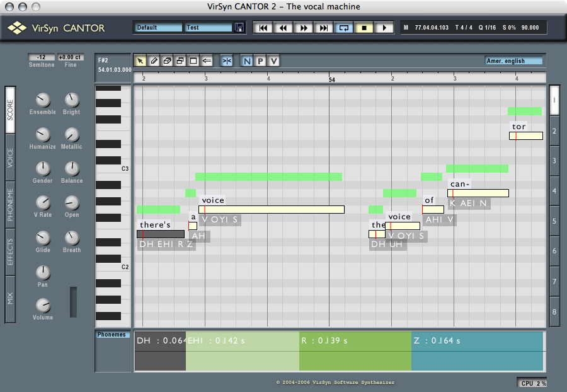The image size is (567, 392).
Task: Select the pencil draw tool
Action: (x=154, y=61)
